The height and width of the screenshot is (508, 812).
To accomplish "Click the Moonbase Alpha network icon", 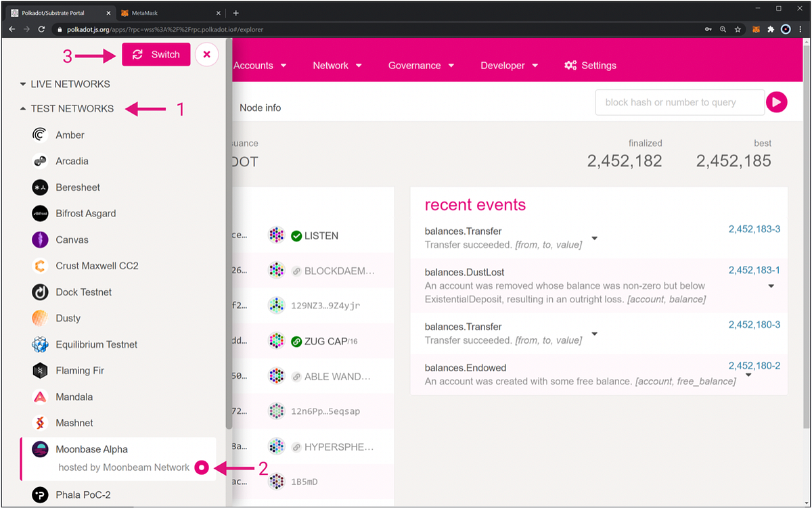I will [x=40, y=448].
